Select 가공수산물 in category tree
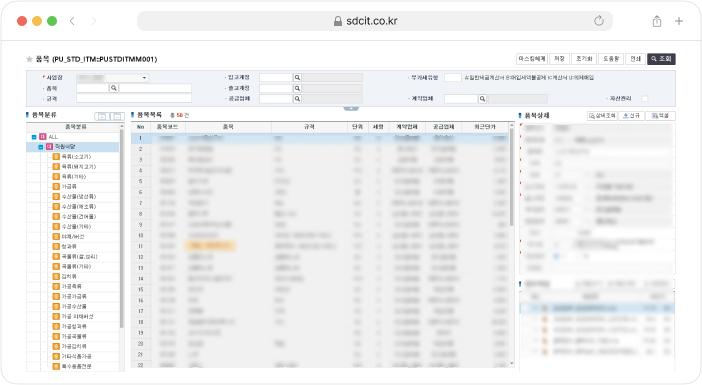 [x=74, y=306]
